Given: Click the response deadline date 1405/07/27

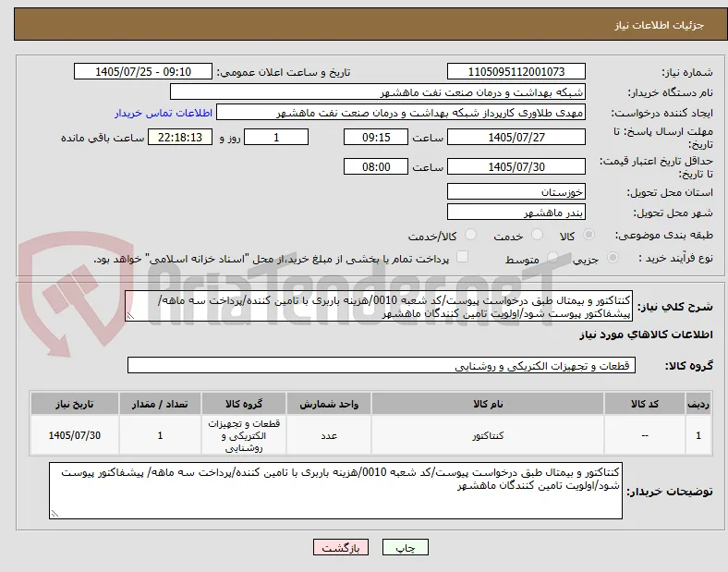Looking at the screenshot, I should 516,137.
